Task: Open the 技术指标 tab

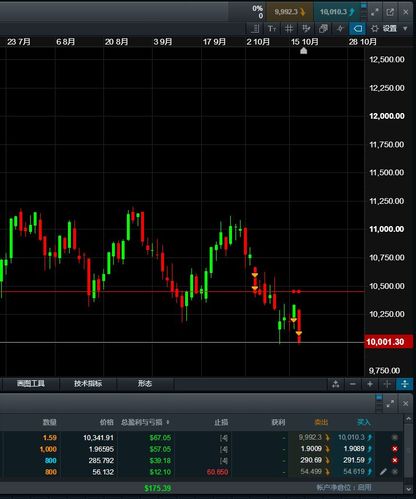Action: tap(88, 383)
